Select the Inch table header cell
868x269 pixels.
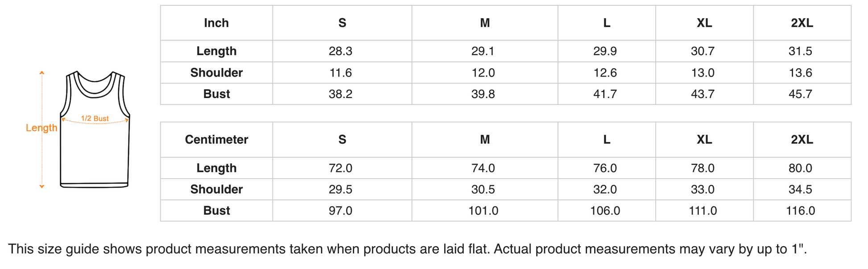coord(216,23)
